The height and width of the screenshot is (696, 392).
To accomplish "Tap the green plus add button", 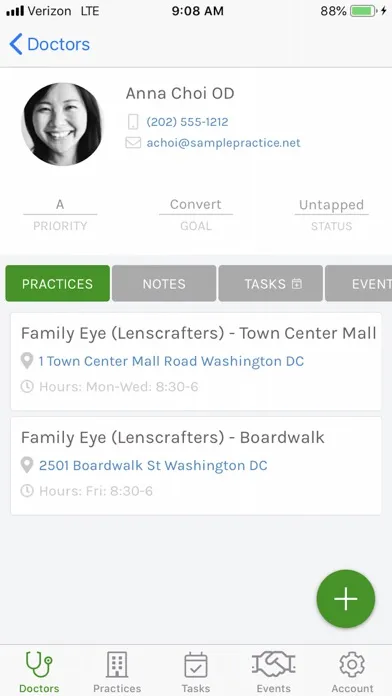I will [x=346, y=599].
